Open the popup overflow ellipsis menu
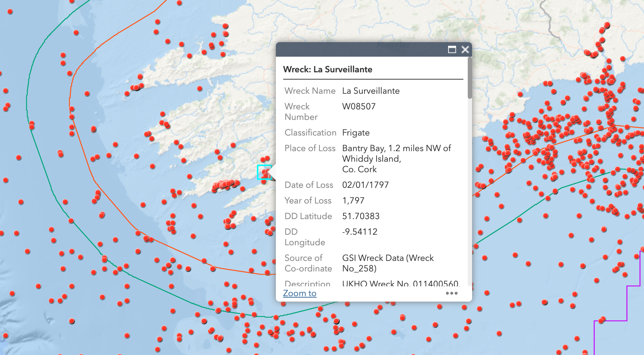This screenshot has height=355, width=644. click(x=451, y=293)
